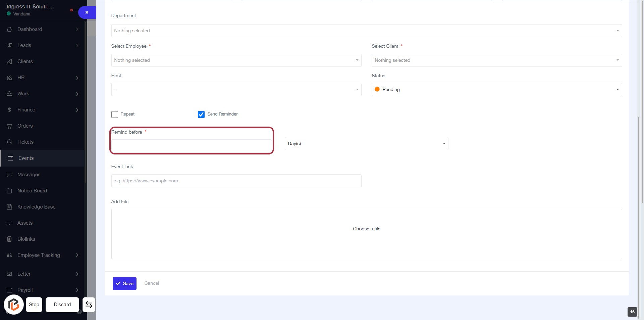Click the round logo icon beside Stop
This screenshot has height=320, width=644.
point(14,305)
